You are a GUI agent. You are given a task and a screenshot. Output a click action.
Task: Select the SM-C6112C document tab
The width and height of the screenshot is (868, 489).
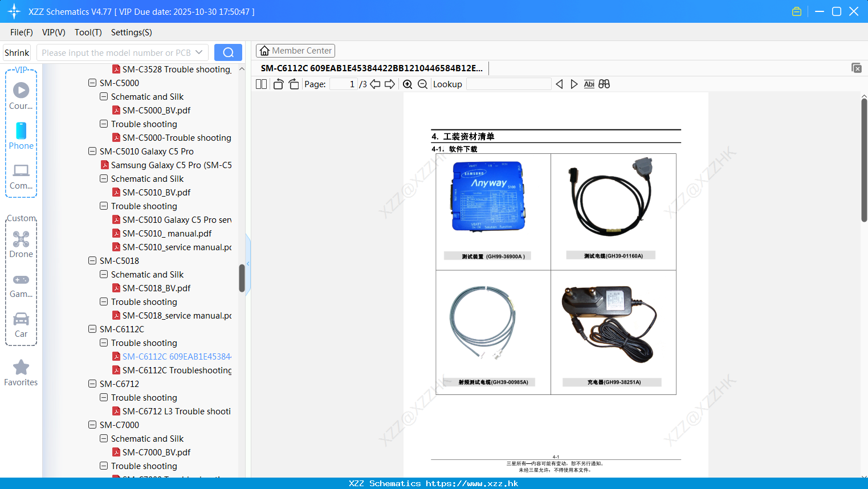372,68
